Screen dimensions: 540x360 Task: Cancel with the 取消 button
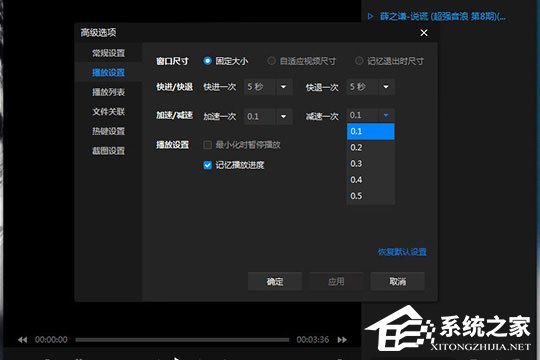click(397, 281)
